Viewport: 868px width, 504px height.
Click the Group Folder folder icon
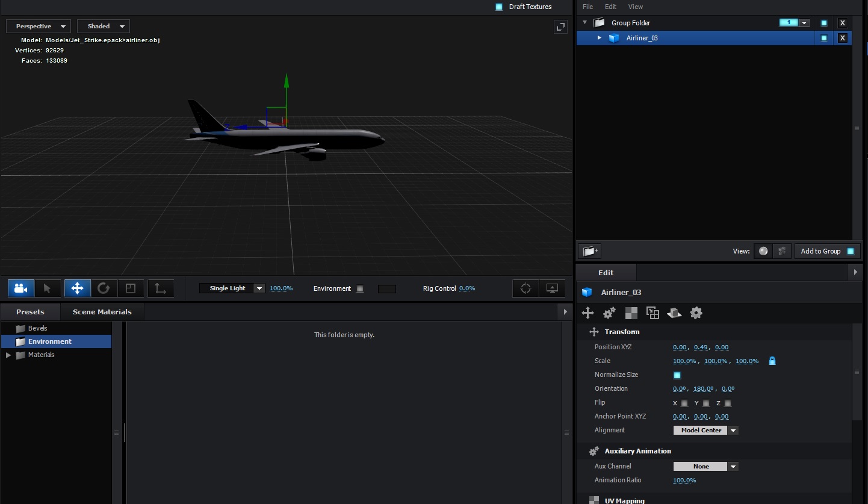pyautogui.click(x=599, y=23)
